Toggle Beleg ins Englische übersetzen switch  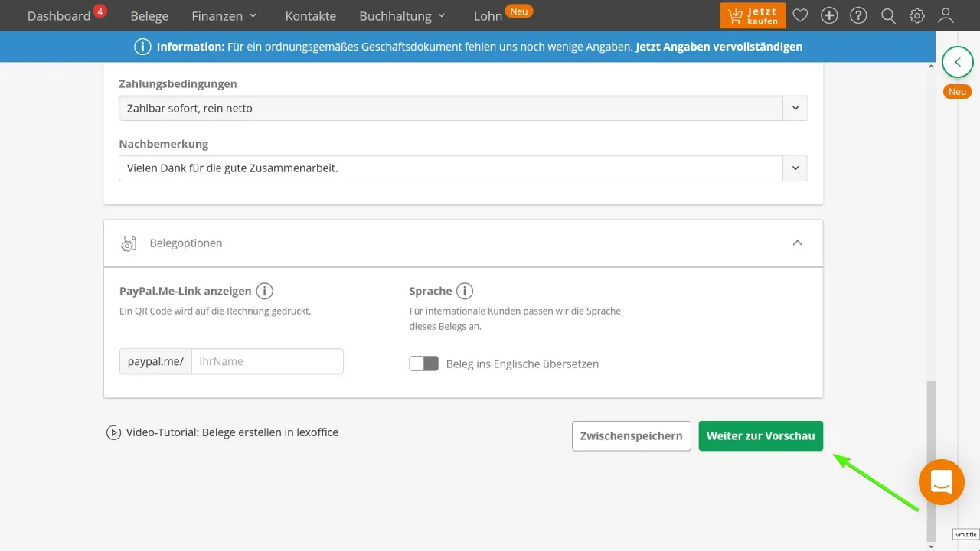[423, 364]
